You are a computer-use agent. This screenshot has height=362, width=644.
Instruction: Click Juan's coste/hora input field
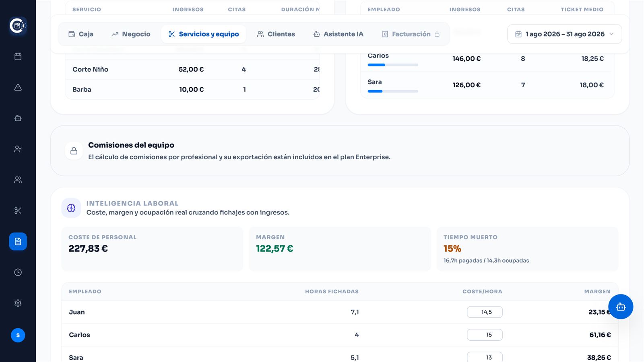pos(485,312)
